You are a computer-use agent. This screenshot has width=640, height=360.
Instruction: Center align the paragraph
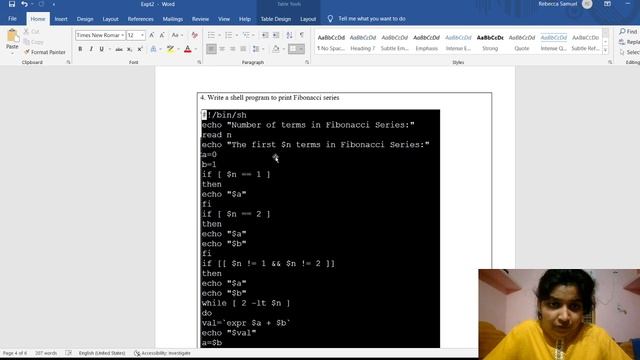(222, 49)
